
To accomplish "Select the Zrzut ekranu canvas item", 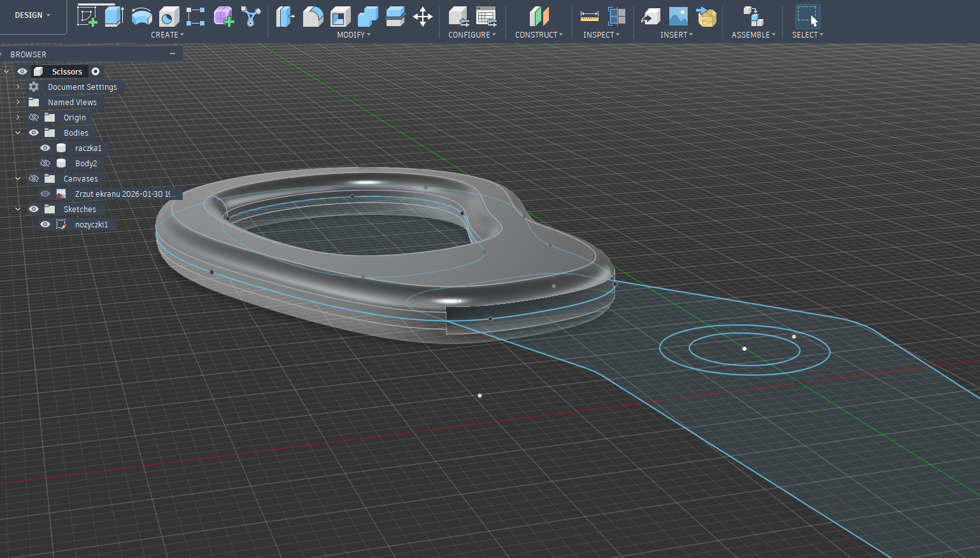I will point(125,194).
